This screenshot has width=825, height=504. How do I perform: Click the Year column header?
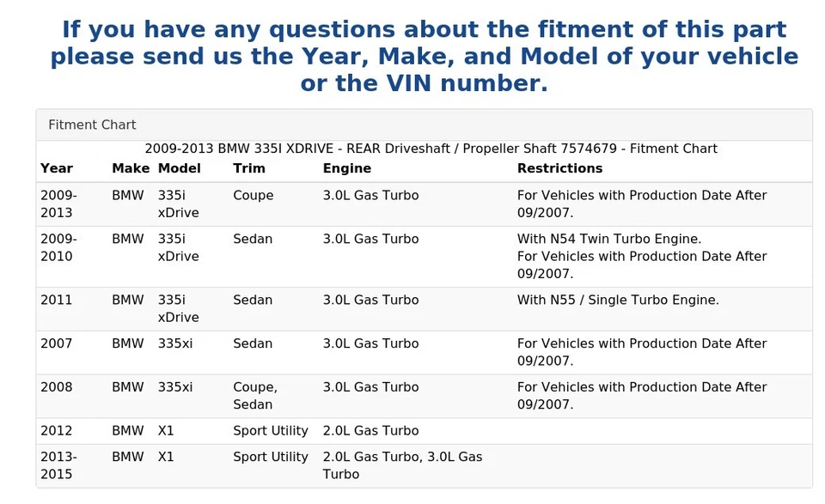pos(57,168)
